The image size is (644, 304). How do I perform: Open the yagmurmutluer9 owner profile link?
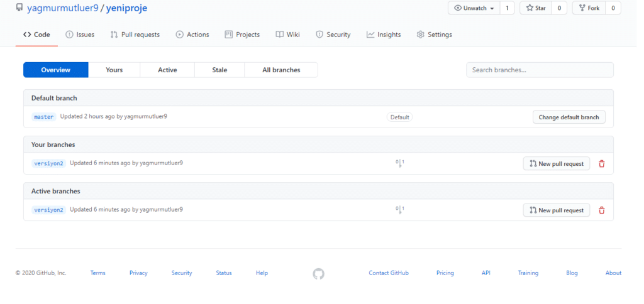tap(63, 8)
